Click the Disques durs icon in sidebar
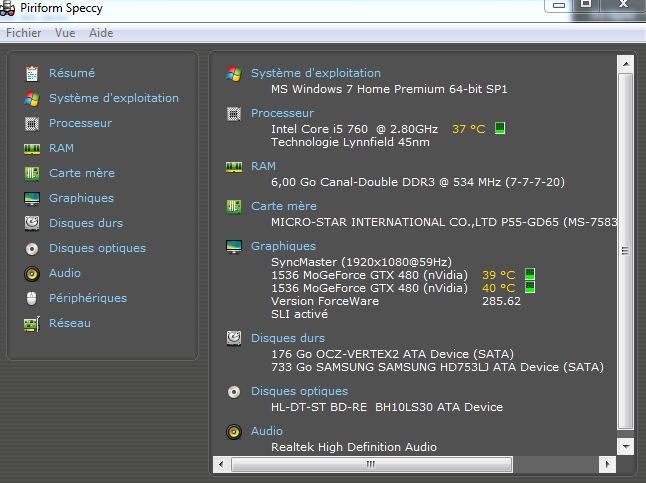The height and width of the screenshot is (483, 646). coord(31,223)
